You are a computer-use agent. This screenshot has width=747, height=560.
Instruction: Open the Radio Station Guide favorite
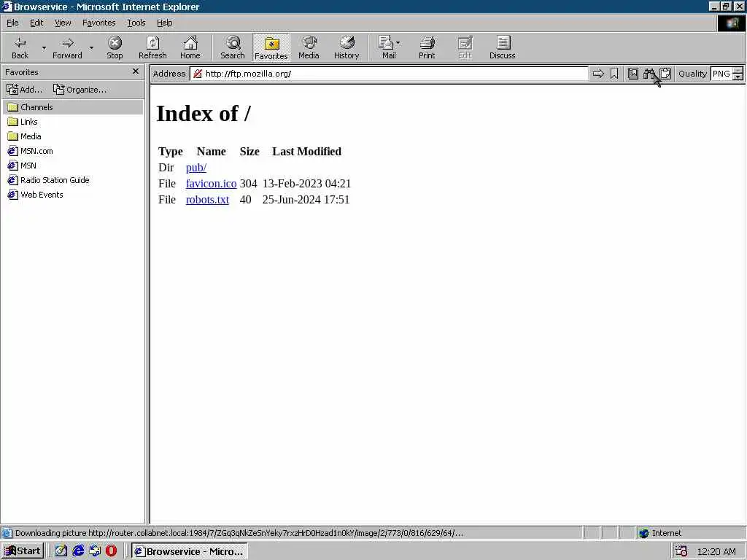coord(49,180)
